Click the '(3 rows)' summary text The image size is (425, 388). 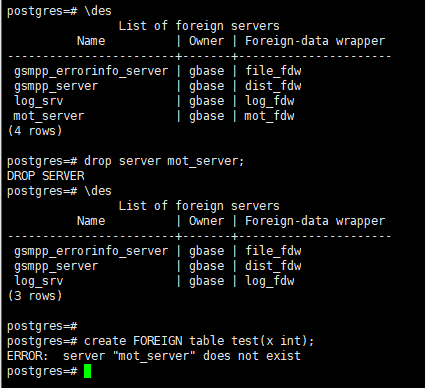pyautogui.click(x=35, y=296)
